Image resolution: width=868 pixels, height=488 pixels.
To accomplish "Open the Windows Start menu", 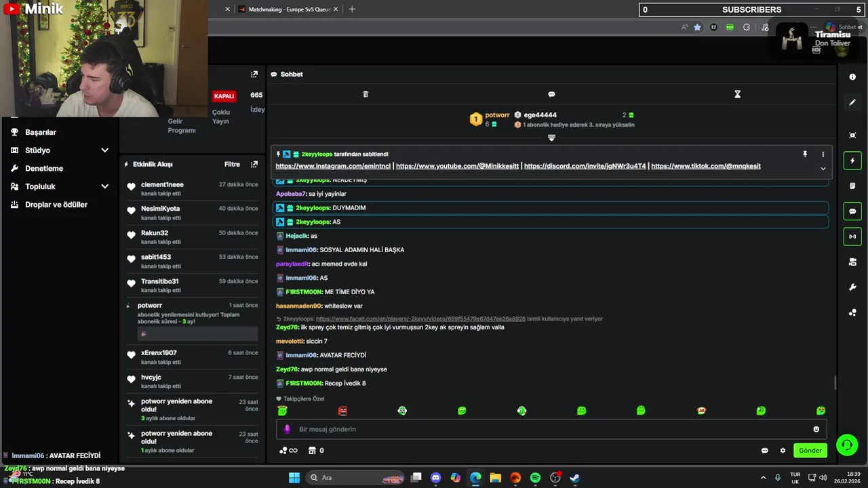I will [x=294, y=478].
